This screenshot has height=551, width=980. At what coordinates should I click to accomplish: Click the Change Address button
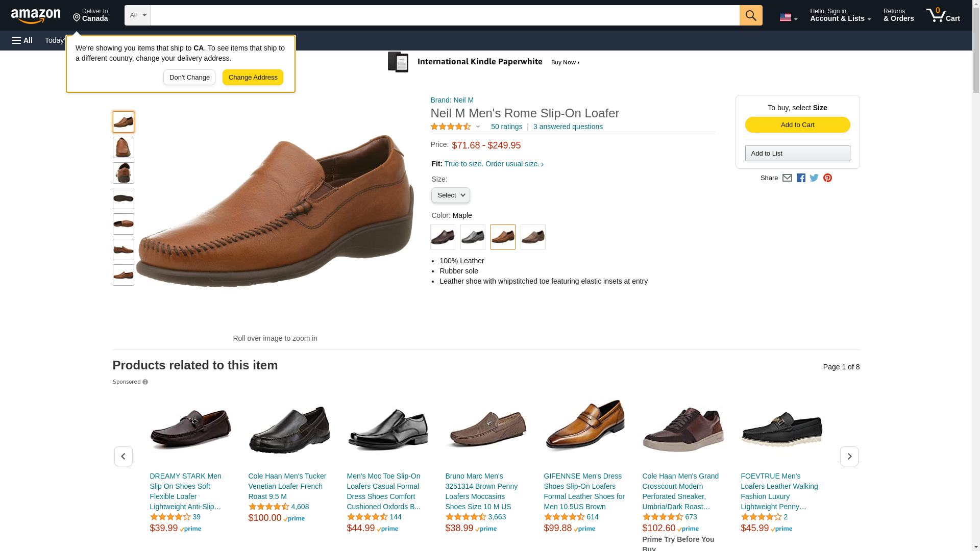[253, 78]
